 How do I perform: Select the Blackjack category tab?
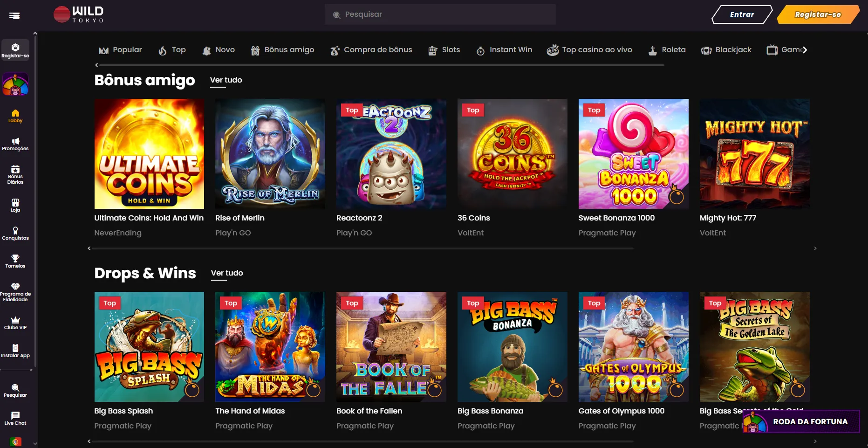click(x=726, y=50)
